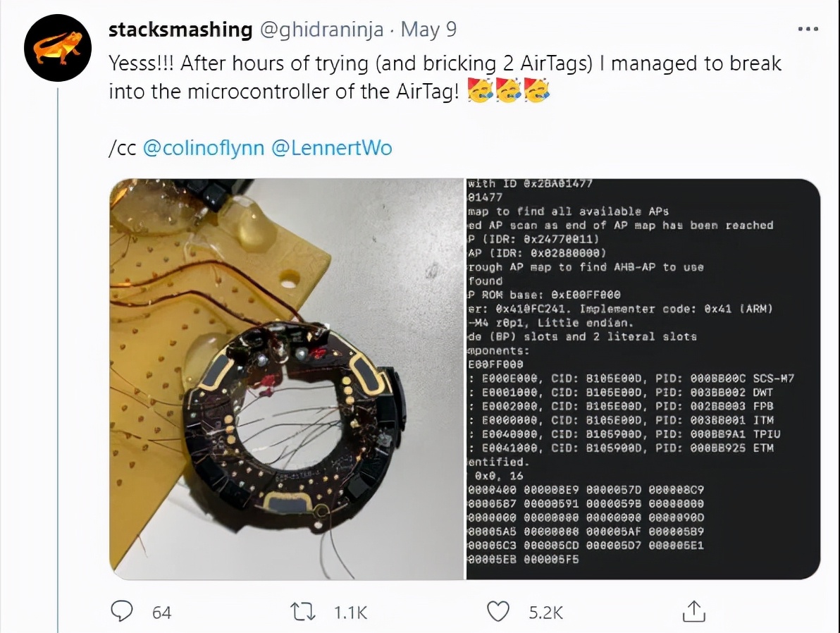Click the 64 replies count

point(162,613)
